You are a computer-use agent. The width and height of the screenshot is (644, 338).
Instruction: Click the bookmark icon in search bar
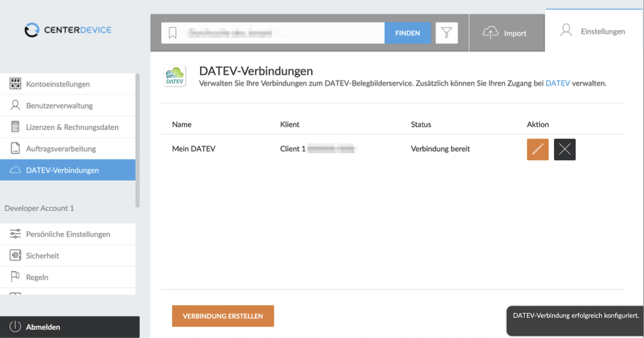pyautogui.click(x=173, y=33)
